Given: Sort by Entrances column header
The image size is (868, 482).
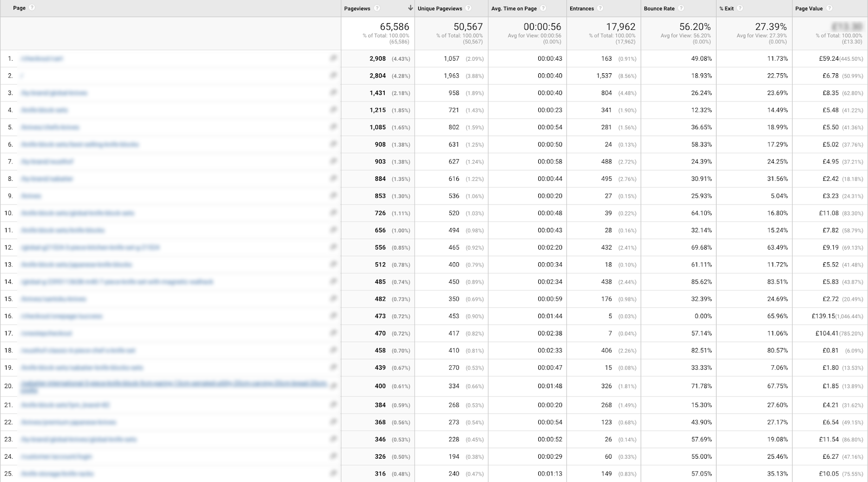Looking at the screenshot, I should pos(582,9).
